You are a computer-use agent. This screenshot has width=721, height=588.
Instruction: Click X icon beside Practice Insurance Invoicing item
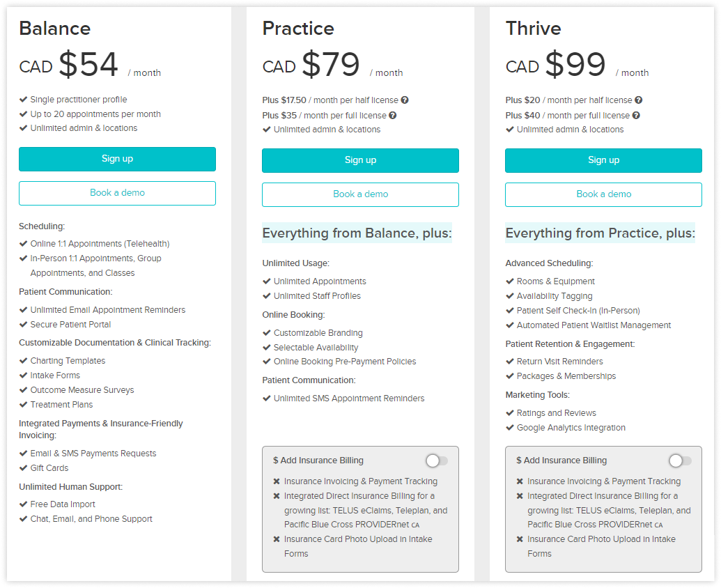pos(277,481)
